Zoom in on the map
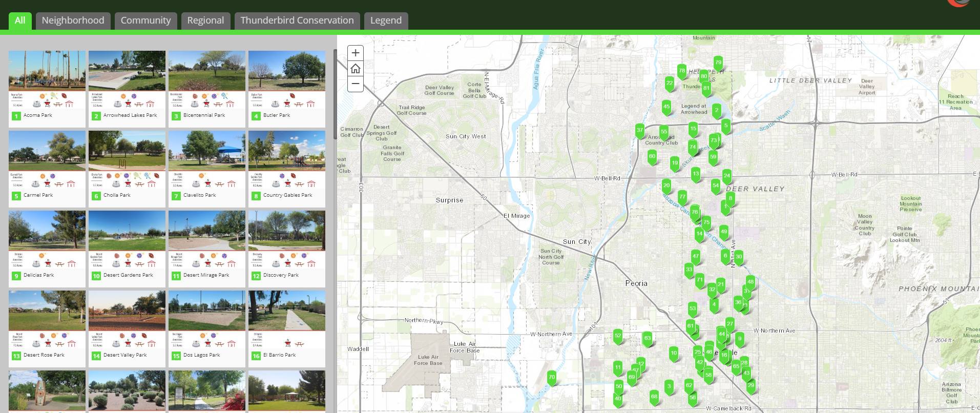980x413 pixels. coord(356,53)
